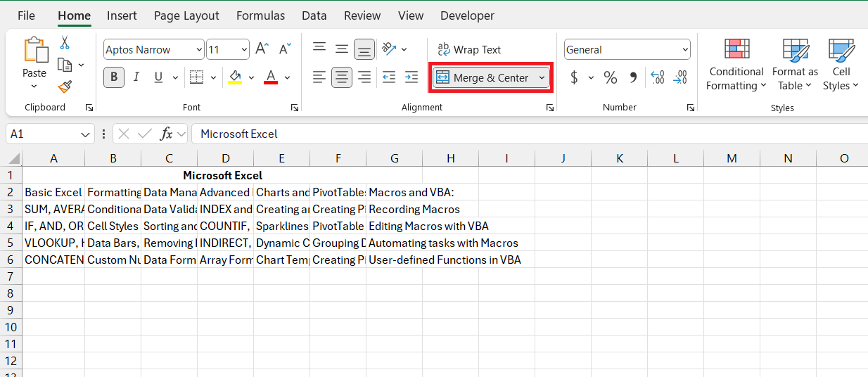Viewport: 868px width, 377px height.
Task: Switch to the Data tab
Action: pyautogui.click(x=314, y=15)
